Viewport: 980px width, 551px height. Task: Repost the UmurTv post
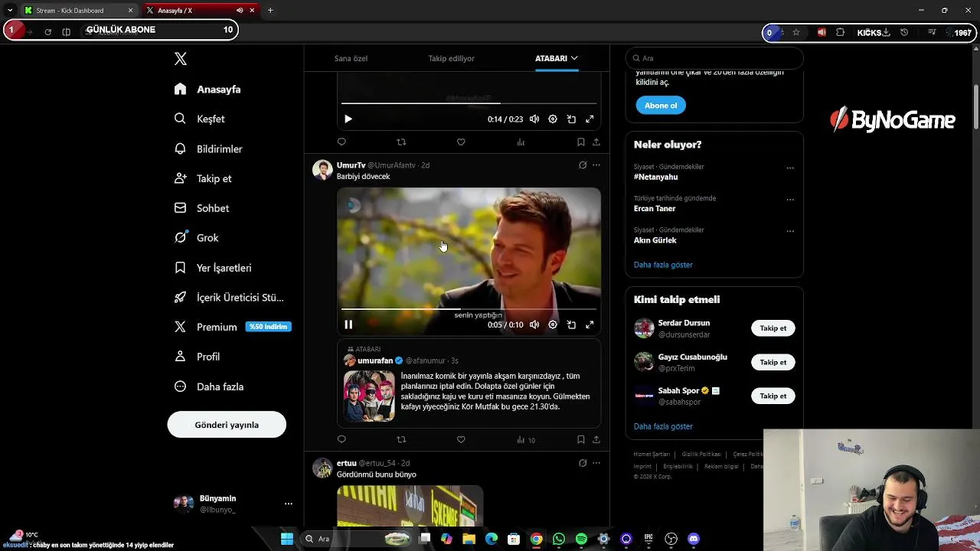click(401, 440)
